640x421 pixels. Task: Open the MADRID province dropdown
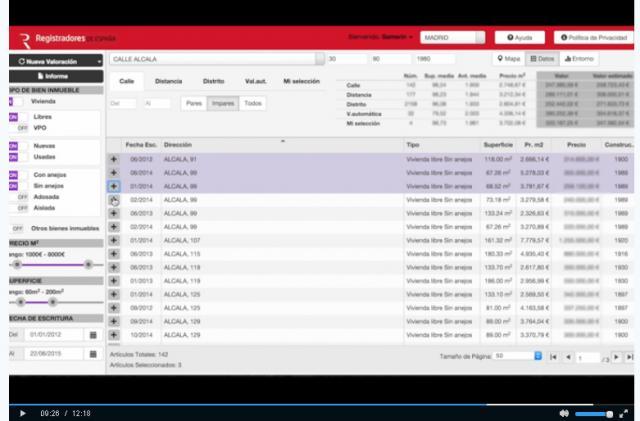click(x=452, y=38)
